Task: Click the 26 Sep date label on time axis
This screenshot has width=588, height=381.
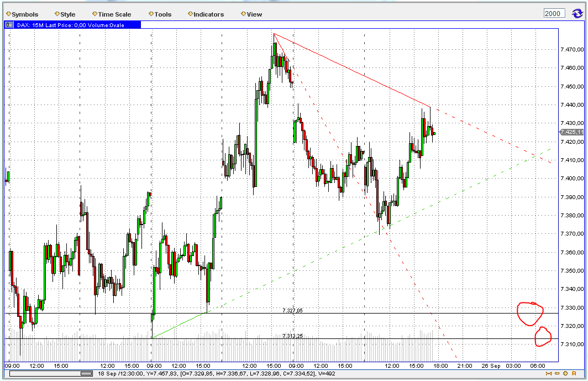Action: 491,366
